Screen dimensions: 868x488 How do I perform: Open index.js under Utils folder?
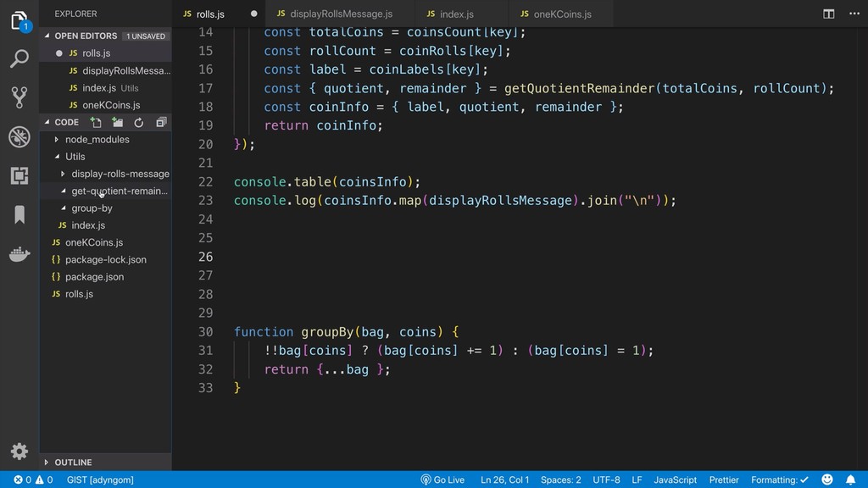(x=105, y=225)
